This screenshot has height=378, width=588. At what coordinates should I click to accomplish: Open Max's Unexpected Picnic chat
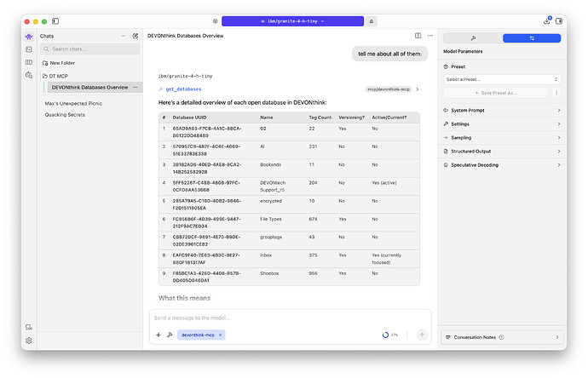(x=73, y=103)
